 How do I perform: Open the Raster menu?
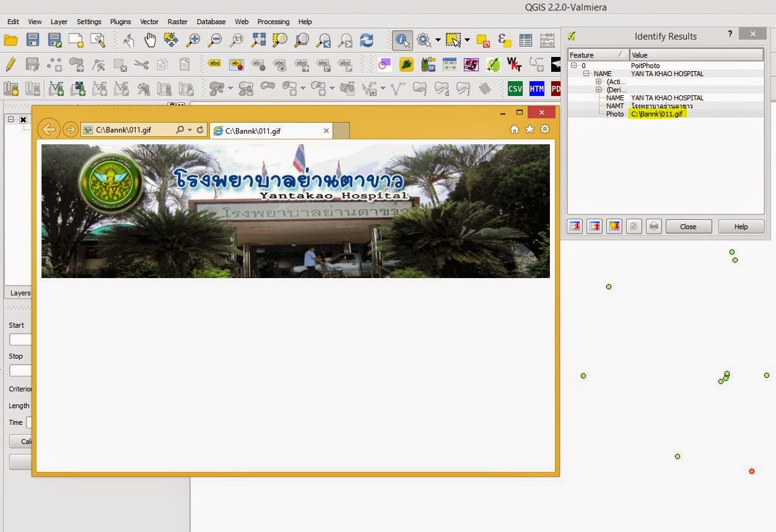tap(178, 22)
